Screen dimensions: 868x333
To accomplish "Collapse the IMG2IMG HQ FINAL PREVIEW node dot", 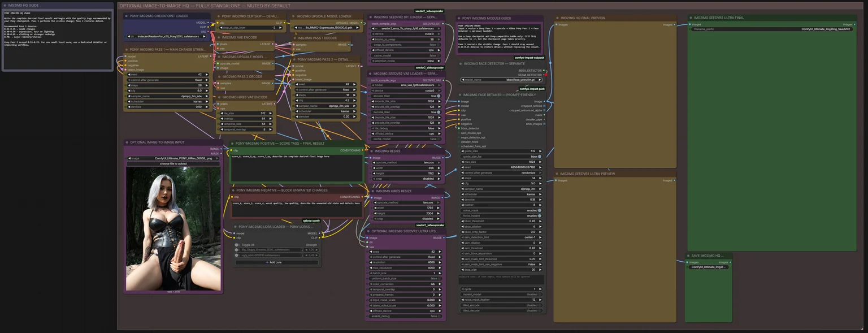I will pyautogui.click(x=557, y=18).
